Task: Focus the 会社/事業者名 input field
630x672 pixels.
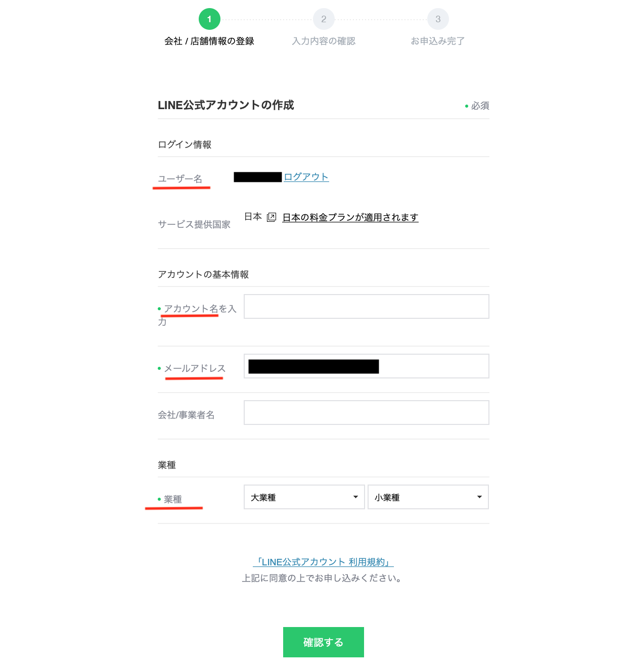Action: pyautogui.click(x=367, y=413)
